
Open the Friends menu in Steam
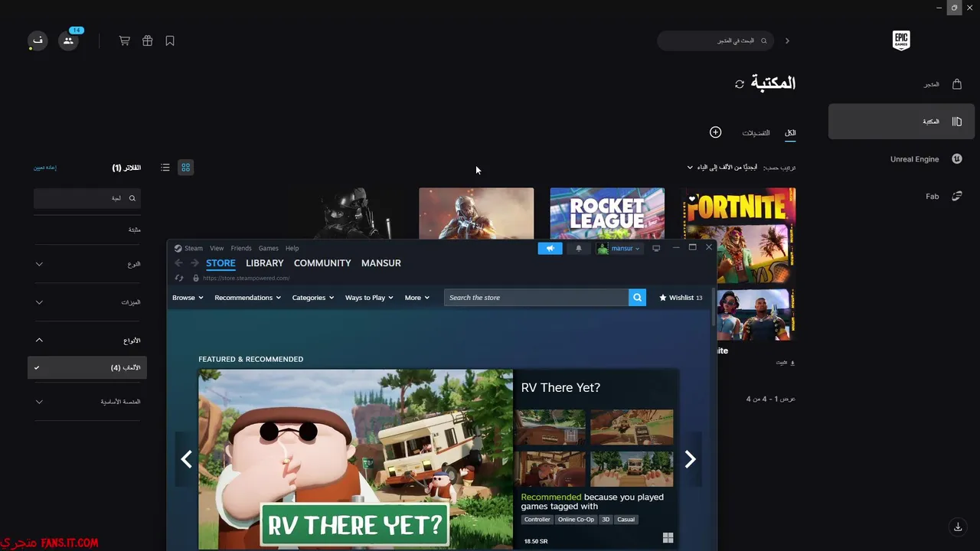pyautogui.click(x=241, y=248)
